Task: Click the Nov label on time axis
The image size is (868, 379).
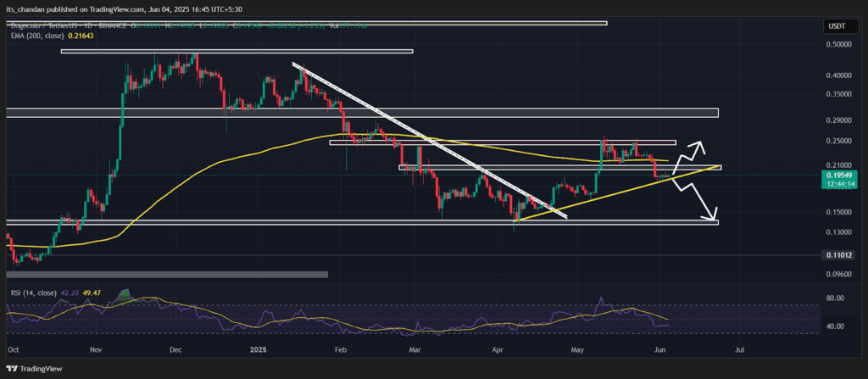Action: point(96,350)
